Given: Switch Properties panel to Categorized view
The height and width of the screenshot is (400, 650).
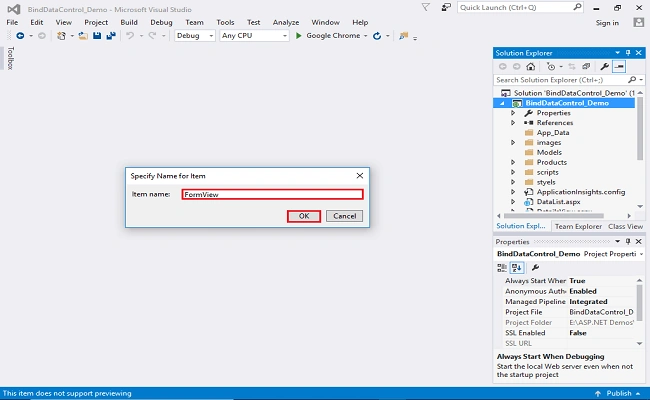Looking at the screenshot, I should [502, 268].
